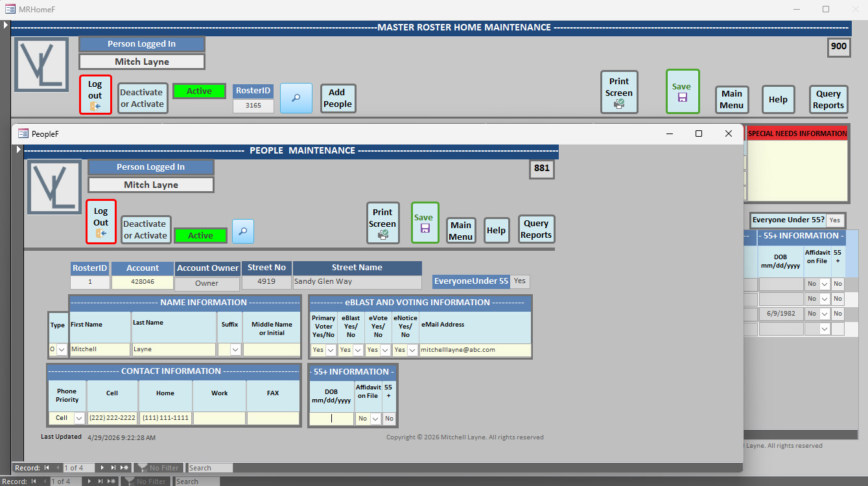Viewport: 868px width, 486px height.
Task: Click Save in the Master Roster header
Action: click(x=682, y=92)
